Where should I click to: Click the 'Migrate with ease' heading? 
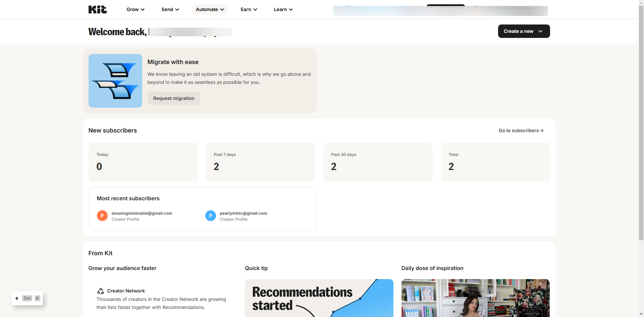pos(173,62)
